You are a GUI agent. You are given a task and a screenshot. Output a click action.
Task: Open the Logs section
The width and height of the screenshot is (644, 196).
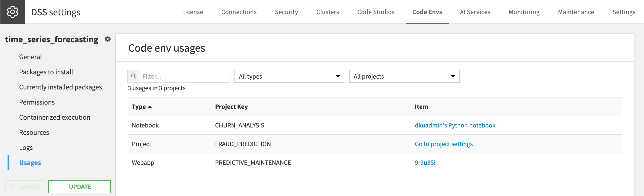[26, 148]
